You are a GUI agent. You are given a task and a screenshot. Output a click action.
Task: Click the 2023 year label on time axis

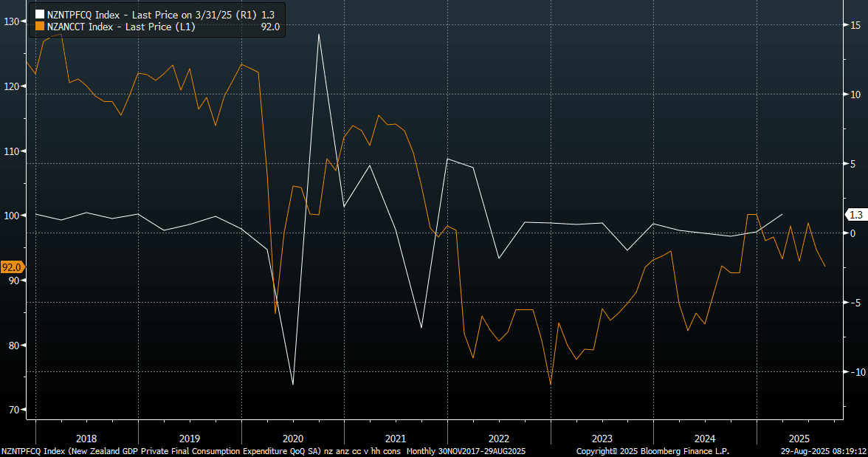602,439
